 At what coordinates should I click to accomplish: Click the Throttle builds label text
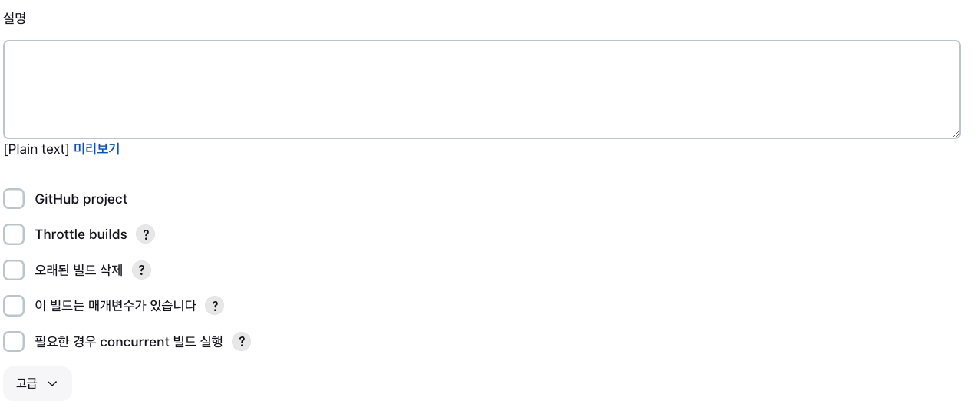[x=81, y=234]
